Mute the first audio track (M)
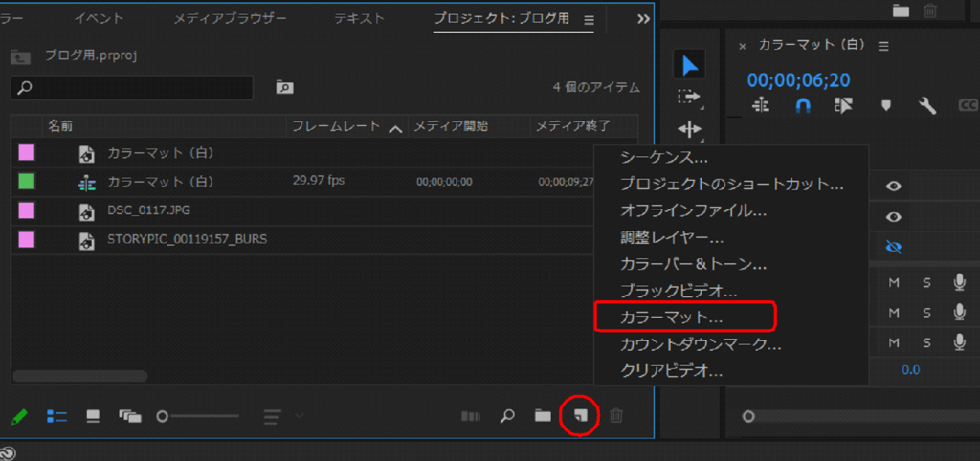The width and height of the screenshot is (980, 461). (894, 282)
